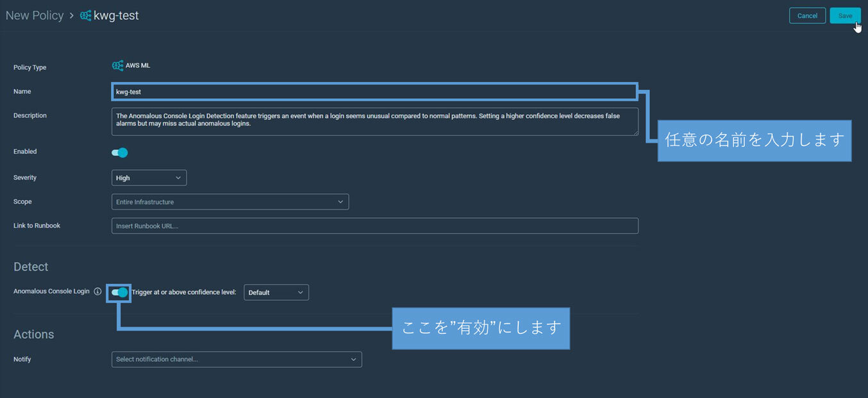Focus the Link to Runbook URL field

374,226
